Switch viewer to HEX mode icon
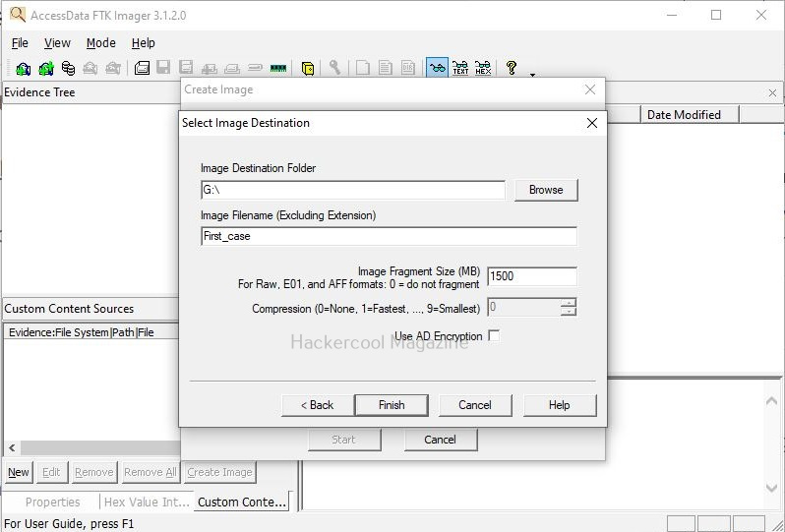The height and width of the screenshot is (532, 785). [482, 68]
